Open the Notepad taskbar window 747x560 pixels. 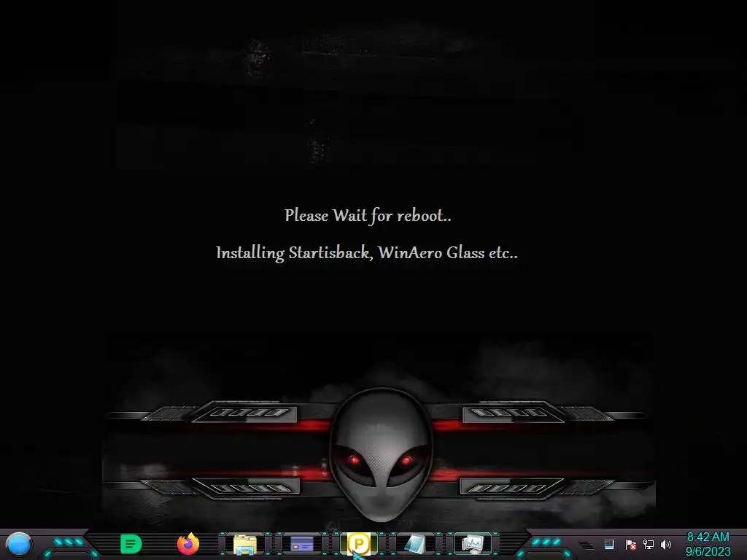pyautogui.click(x=415, y=544)
